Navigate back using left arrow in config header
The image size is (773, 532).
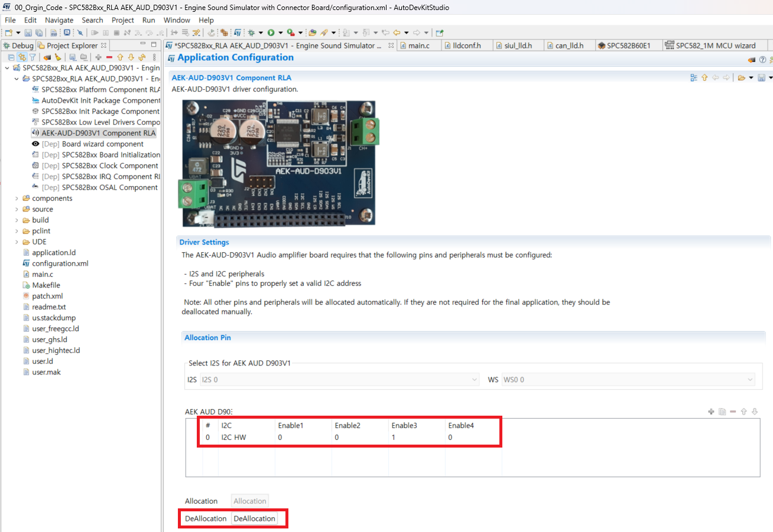pyautogui.click(x=716, y=77)
